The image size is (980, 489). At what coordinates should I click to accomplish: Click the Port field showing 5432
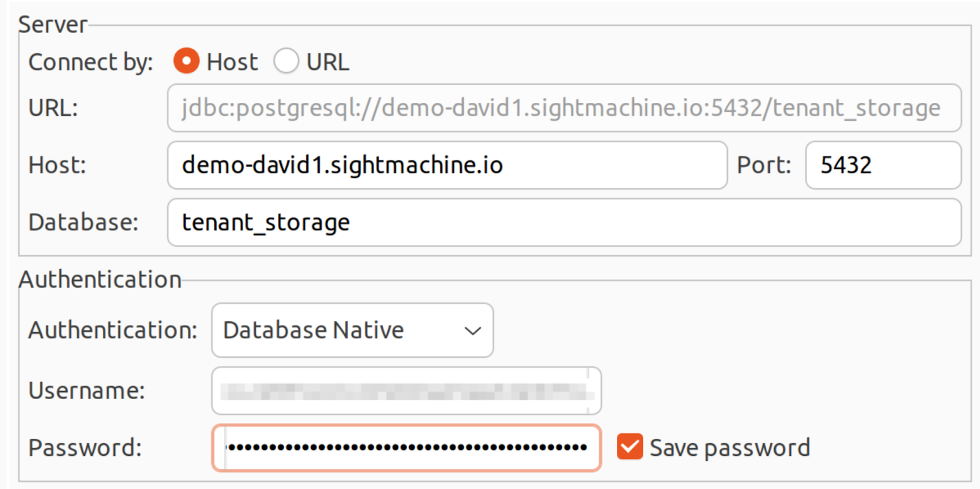pyautogui.click(x=883, y=165)
